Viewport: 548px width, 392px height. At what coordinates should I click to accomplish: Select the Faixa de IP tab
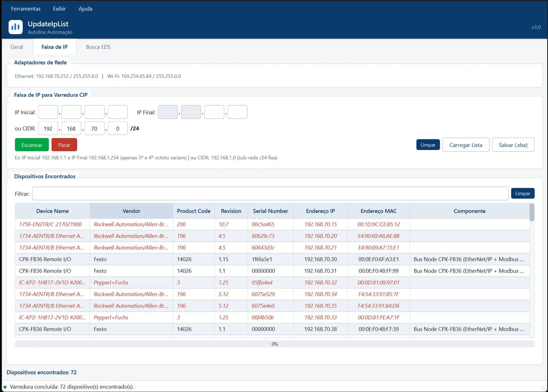(x=54, y=47)
